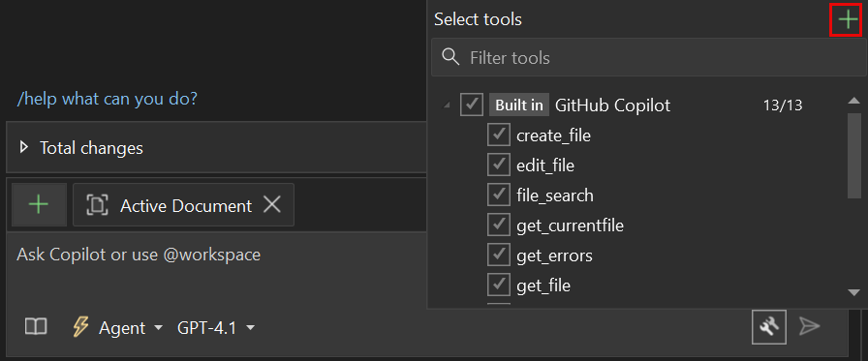Click the GitHub Copilot group label

(612, 105)
